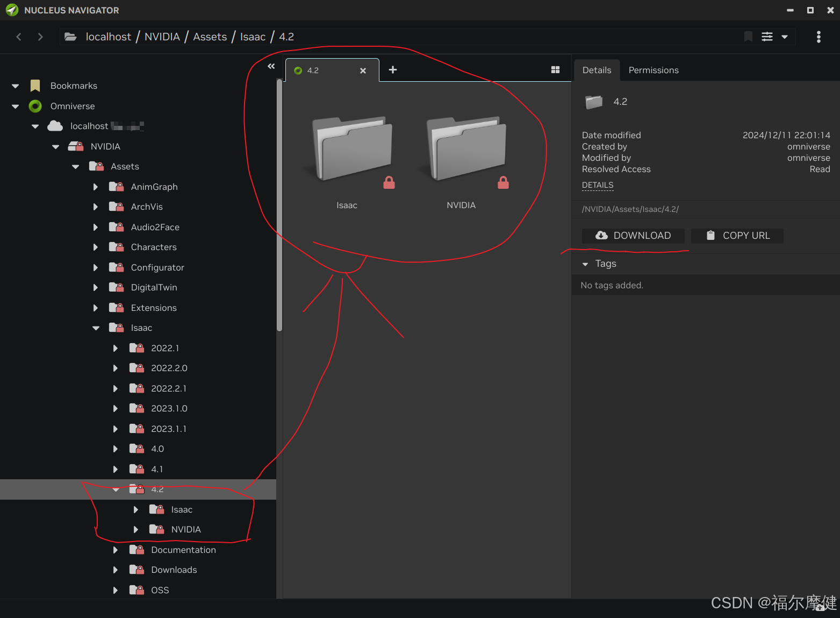840x618 pixels.
Task: Collapse the Tags section
Action: 585,264
